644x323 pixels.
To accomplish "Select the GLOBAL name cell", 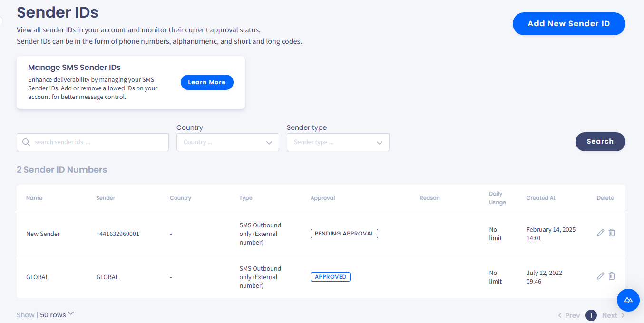I will [x=37, y=277].
